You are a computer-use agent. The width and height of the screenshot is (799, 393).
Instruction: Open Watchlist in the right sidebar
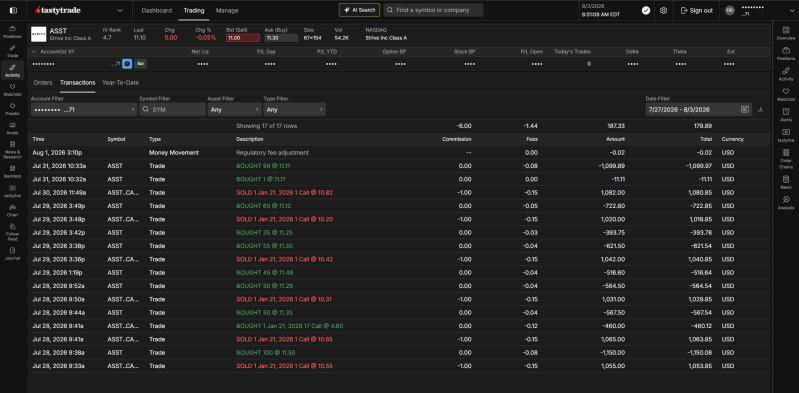(x=786, y=95)
